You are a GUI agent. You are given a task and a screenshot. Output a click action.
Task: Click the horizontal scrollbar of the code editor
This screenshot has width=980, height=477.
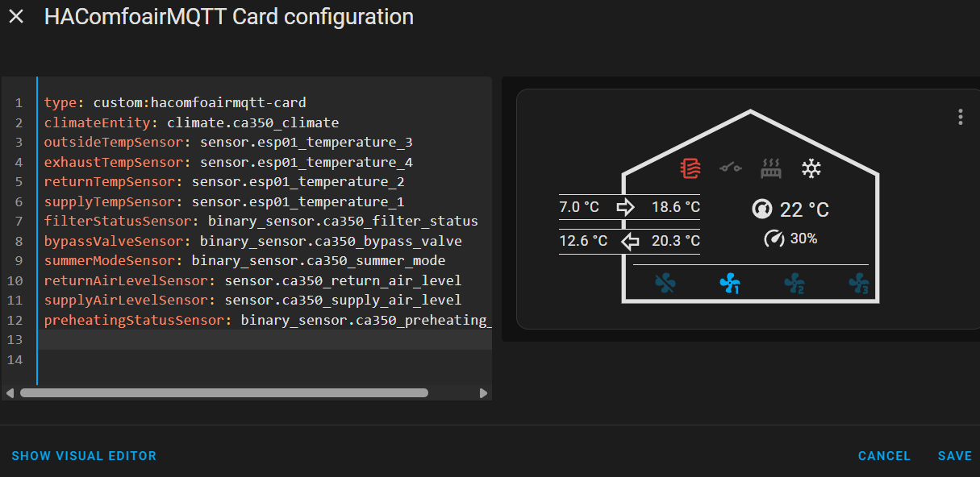pos(224,393)
